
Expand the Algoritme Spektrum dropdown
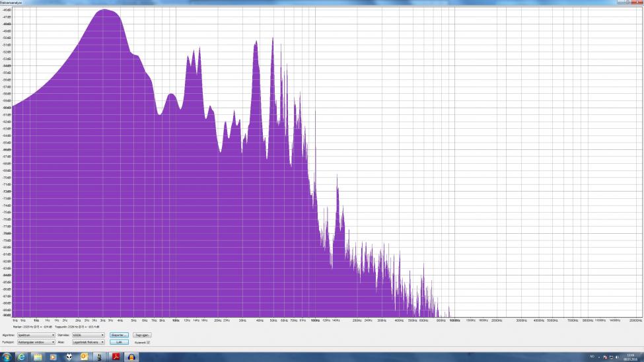pyautogui.click(x=36, y=335)
